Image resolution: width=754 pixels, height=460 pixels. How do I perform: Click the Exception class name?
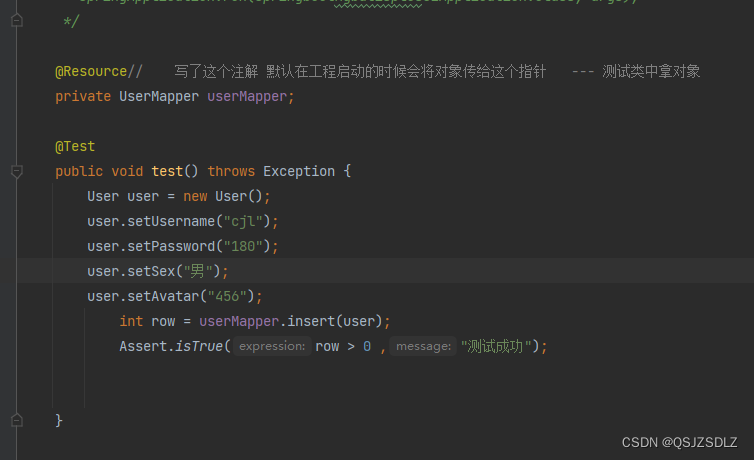299,171
